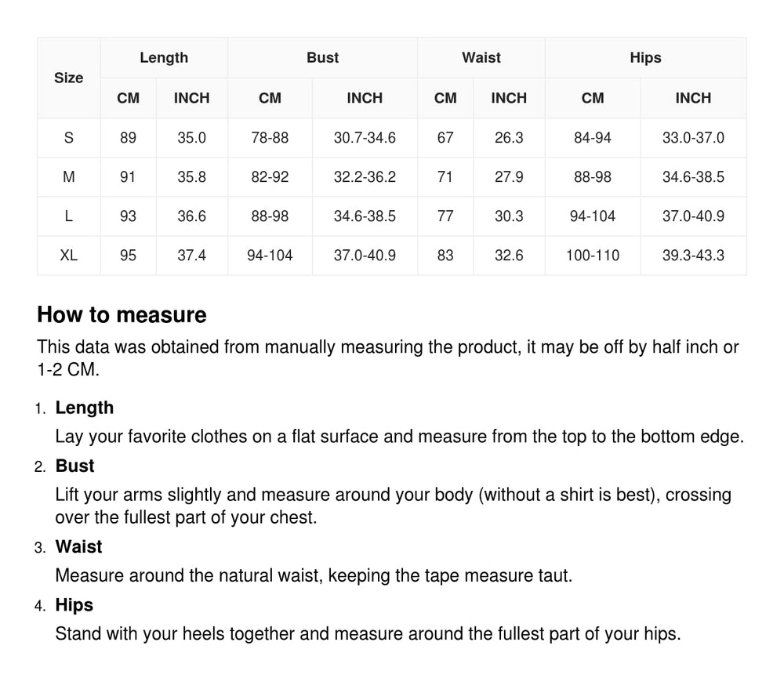Screen dimensions: 784x682
Task: Click the 26.3 waist inch cell
Action: (x=509, y=138)
